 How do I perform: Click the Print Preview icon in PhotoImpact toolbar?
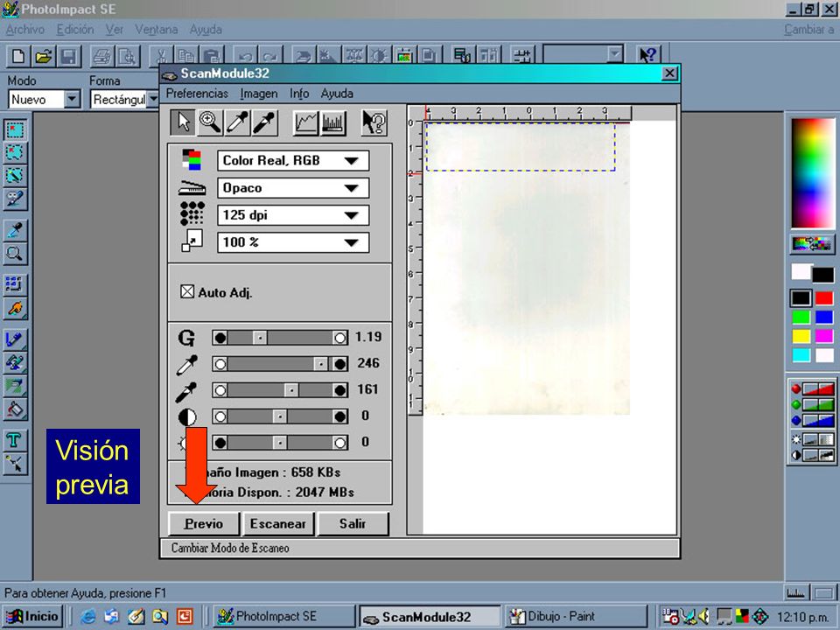(x=128, y=56)
